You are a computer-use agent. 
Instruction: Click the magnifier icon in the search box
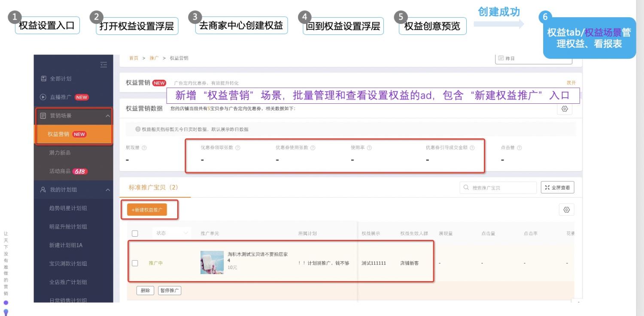coord(466,187)
